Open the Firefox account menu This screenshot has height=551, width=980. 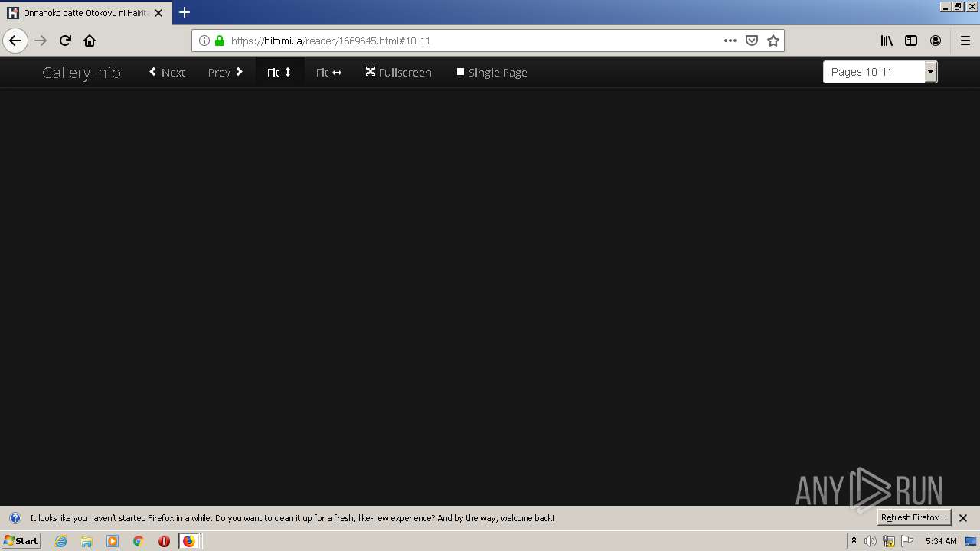(x=936, y=41)
